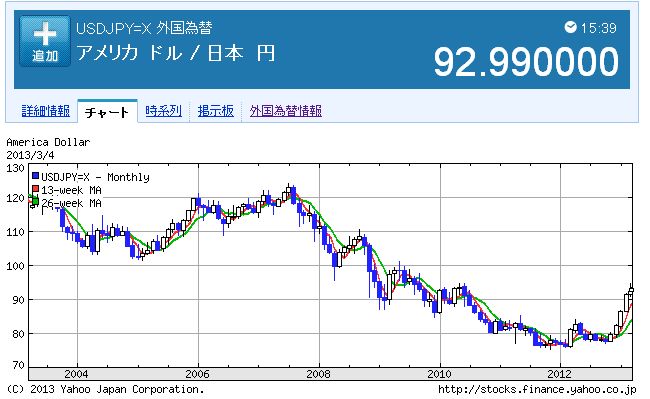650x399 pixels.
Task: Click the 追加 plus button
Action: (x=45, y=41)
